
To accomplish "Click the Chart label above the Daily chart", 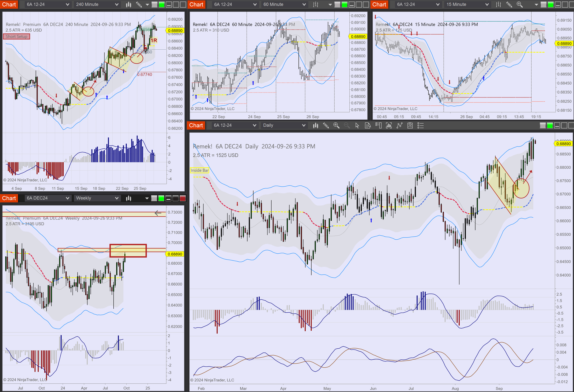I will click(x=196, y=125).
